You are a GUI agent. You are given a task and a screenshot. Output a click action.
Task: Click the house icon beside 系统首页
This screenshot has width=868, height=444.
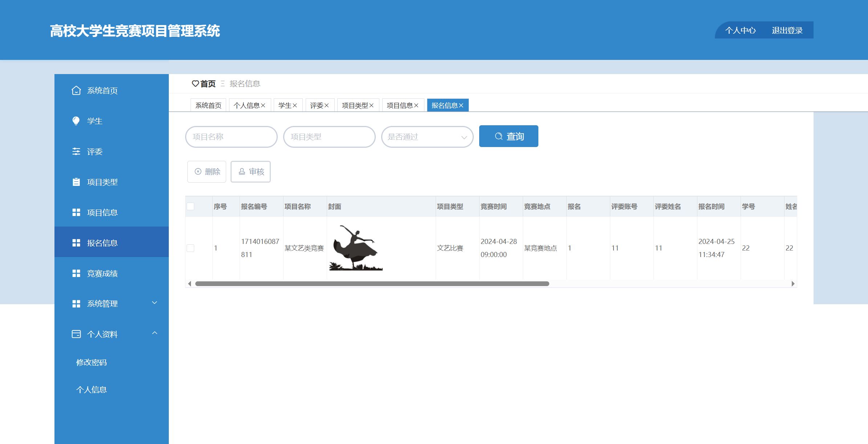click(76, 90)
